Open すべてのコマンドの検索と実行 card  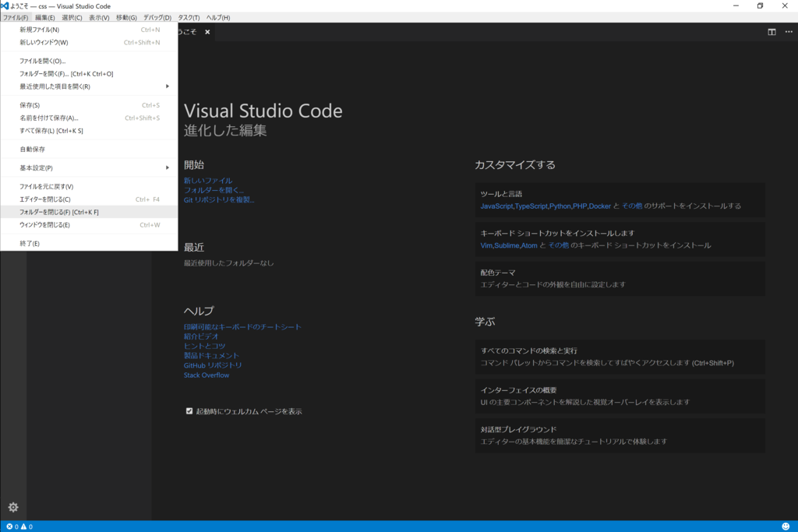620,357
